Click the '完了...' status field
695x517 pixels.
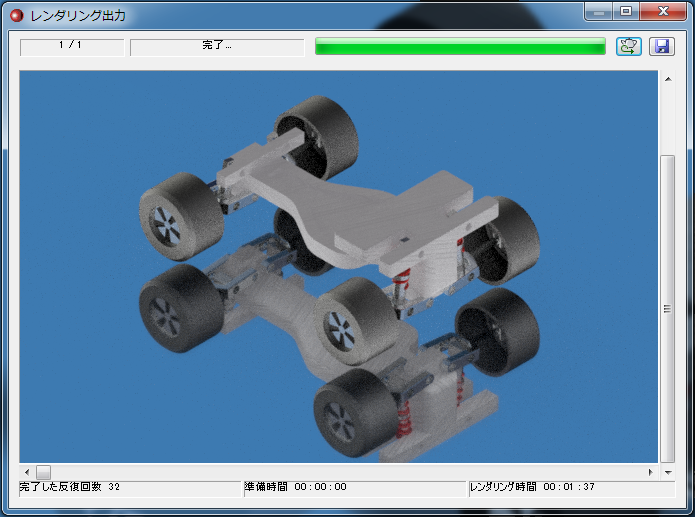pyautogui.click(x=217, y=47)
